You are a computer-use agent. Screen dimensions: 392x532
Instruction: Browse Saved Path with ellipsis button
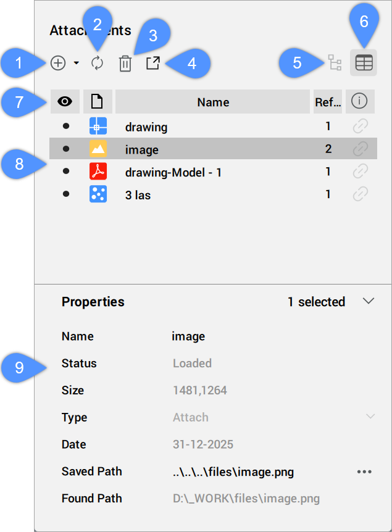364,472
